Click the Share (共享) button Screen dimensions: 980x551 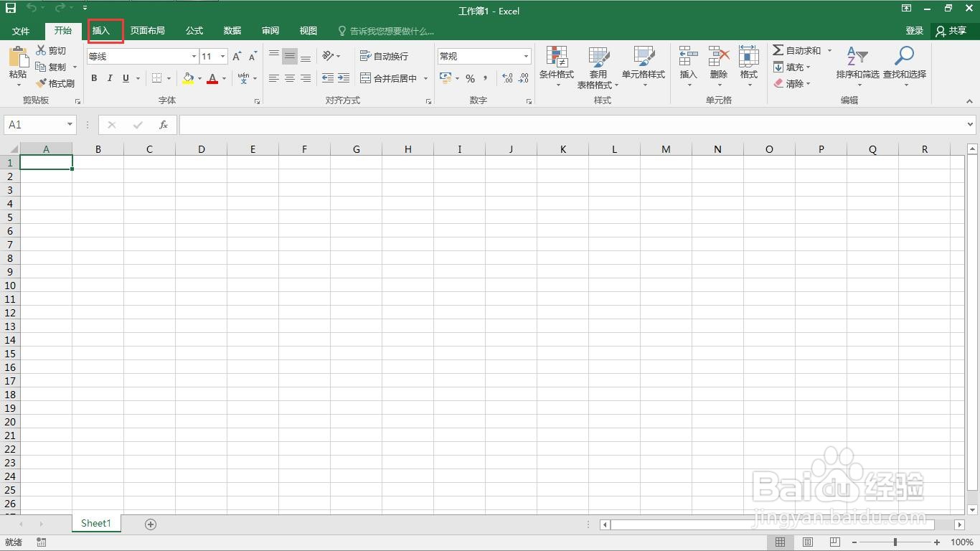pyautogui.click(x=951, y=31)
